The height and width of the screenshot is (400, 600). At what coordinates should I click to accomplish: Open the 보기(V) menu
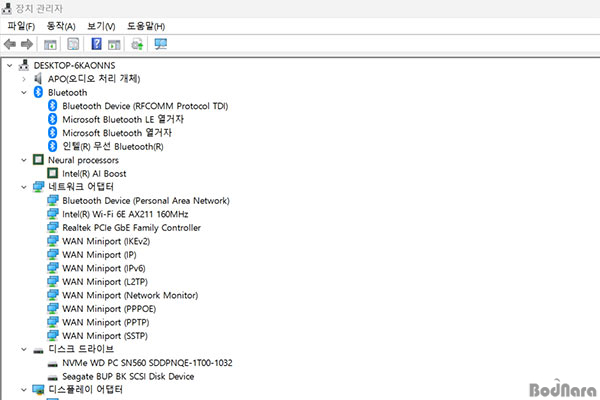101,26
